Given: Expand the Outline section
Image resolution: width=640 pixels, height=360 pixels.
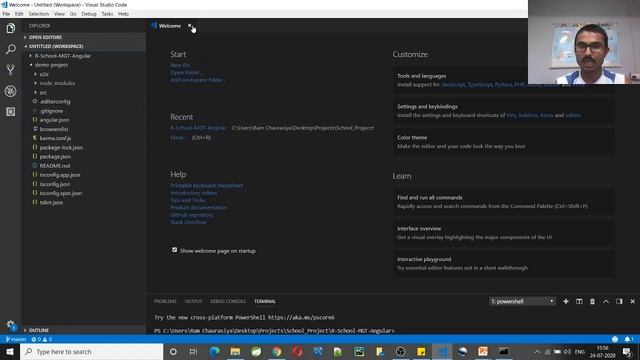Looking at the screenshot, I should [84, 330].
